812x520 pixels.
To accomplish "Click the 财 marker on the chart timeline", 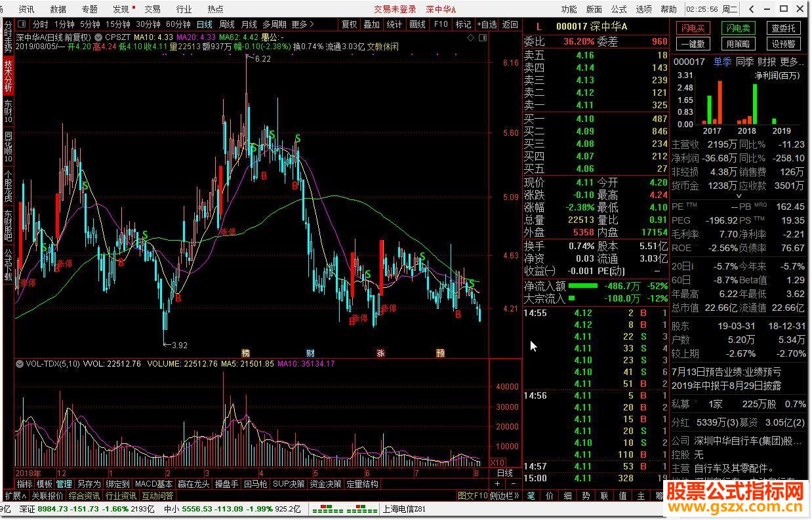I will coord(311,352).
